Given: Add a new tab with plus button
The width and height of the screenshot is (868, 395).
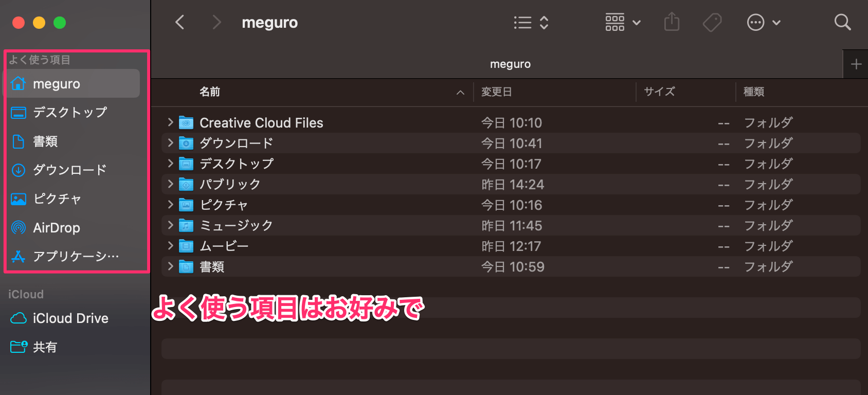Looking at the screenshot, I should point(856,64).
